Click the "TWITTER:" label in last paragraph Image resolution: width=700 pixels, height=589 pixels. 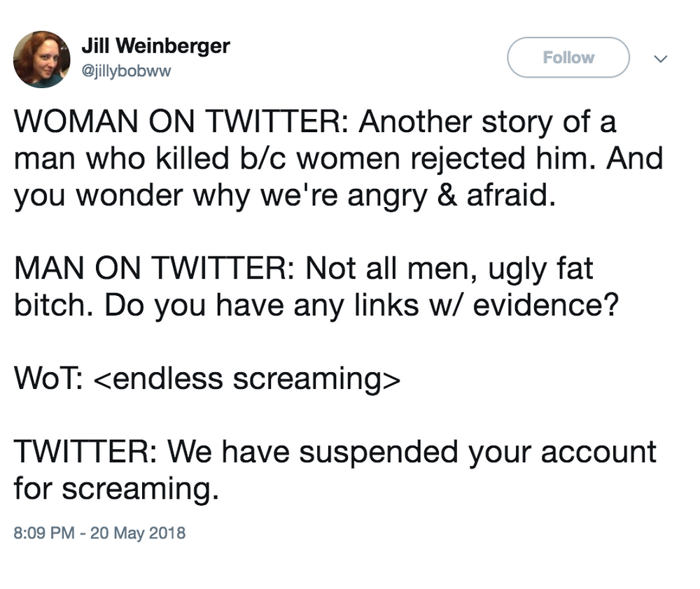[85, 452]
